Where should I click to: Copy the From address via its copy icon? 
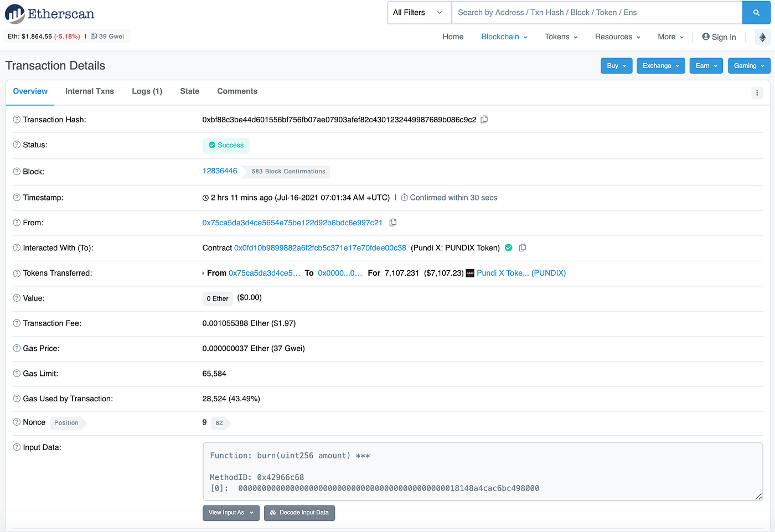393,222
